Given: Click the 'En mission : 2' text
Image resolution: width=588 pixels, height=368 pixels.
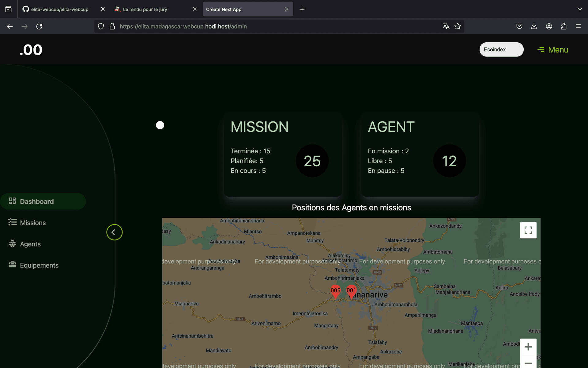Looking at the screenshot, I should coord(388,151).
